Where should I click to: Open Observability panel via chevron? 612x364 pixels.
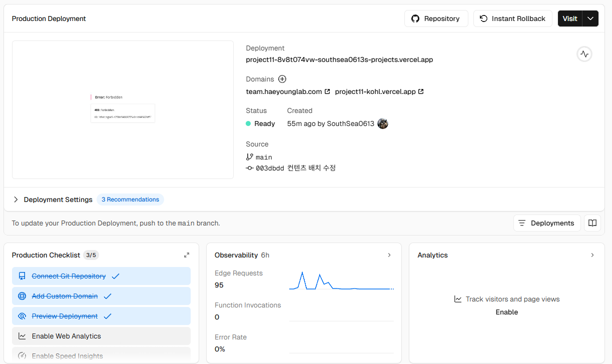coord(389,255)
